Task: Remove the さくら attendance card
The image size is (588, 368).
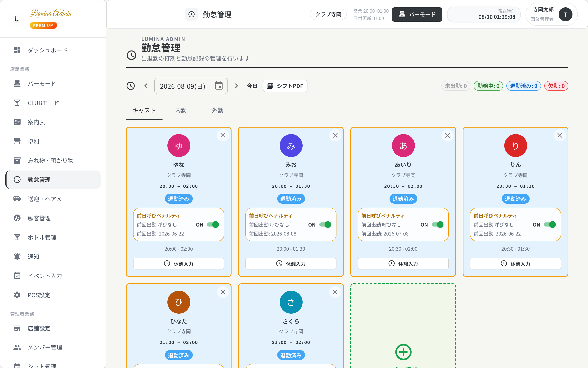Action: tap(335, 292)
